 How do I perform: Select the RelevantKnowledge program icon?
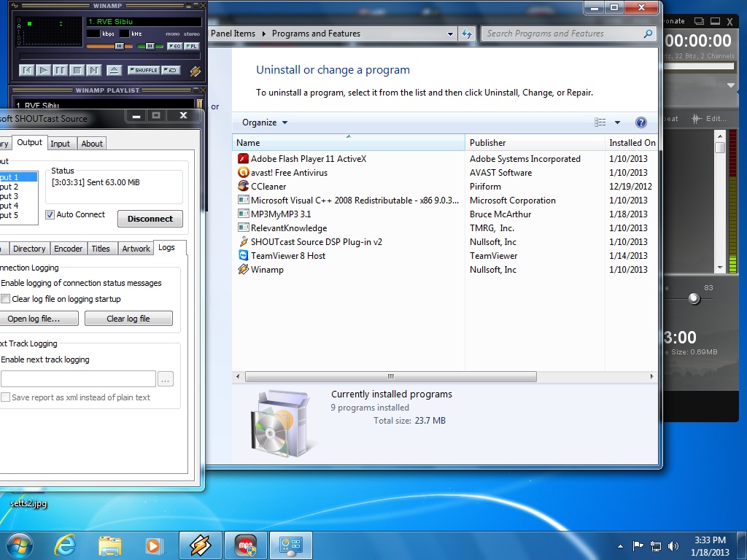(x=244, y=227)
